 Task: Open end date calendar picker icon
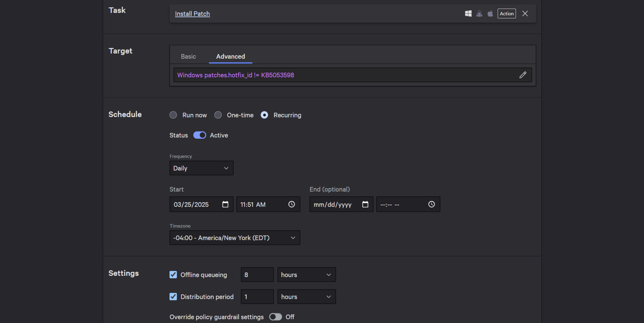[x=365, y=204]
